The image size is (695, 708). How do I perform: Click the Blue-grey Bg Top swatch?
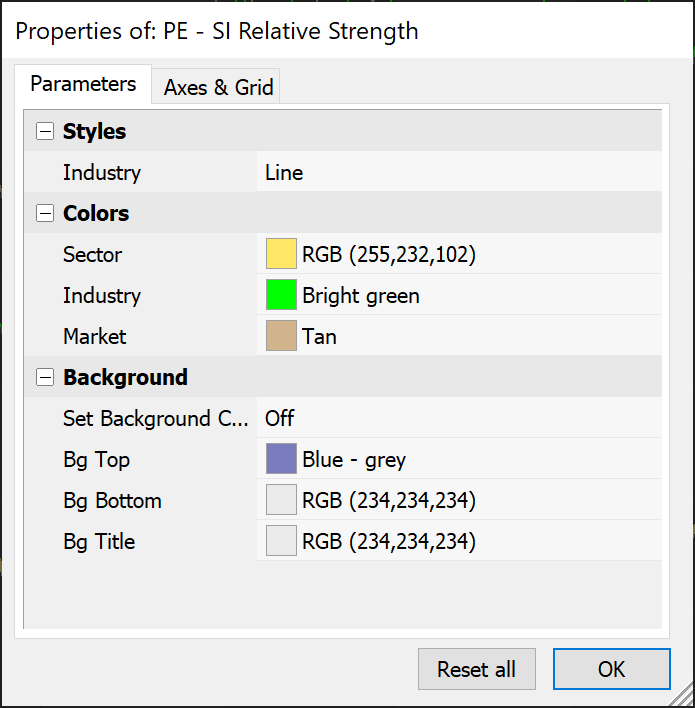point(281,459)
